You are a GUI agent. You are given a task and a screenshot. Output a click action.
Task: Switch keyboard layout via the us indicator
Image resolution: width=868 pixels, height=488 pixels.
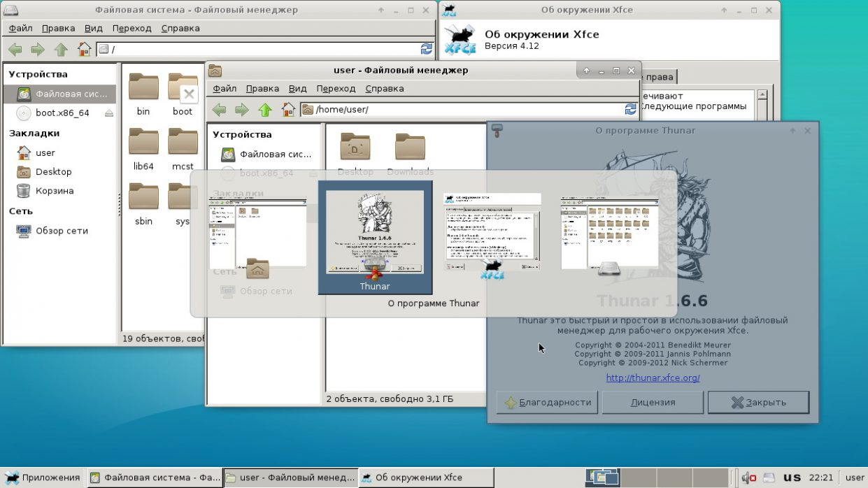[x=792, y=478]
